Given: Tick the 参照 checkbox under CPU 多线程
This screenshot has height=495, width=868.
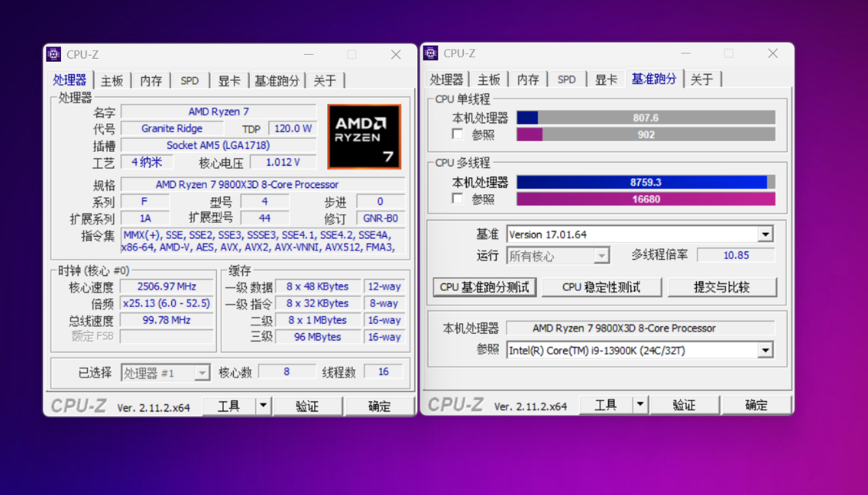Looking at the screenshot, I should coord(458,199).
